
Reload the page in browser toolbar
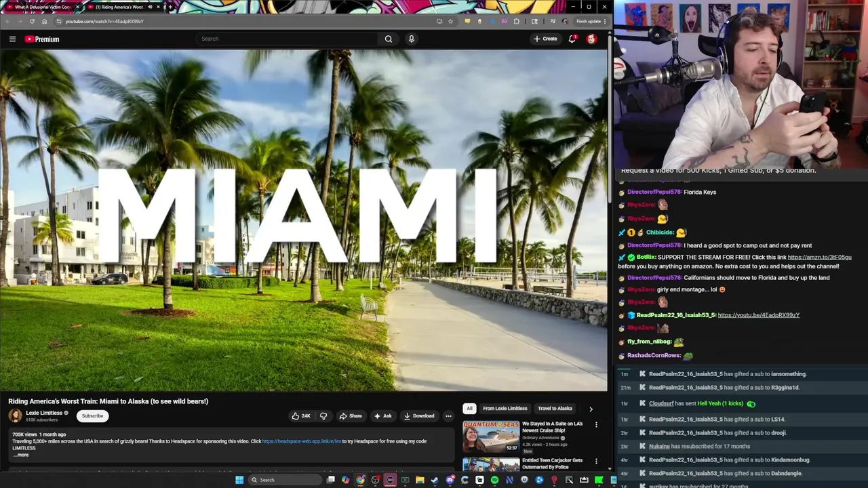tap(32, 21)
